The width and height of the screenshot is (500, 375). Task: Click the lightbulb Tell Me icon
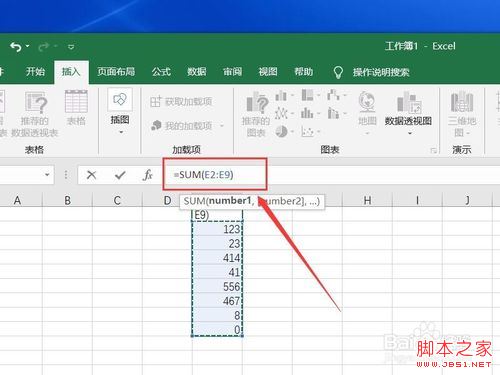coord(338,72)
